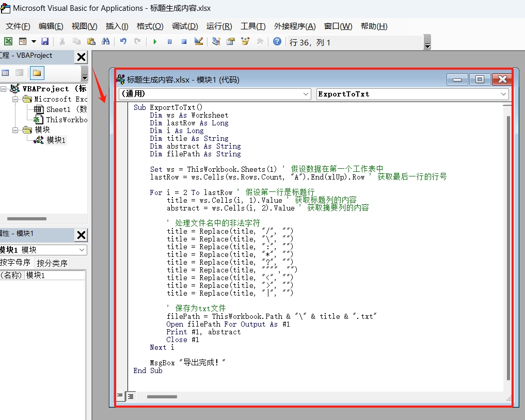Open the insert object dropdown arrow
Image resolution: width=525 pixels, height=420 pixels.
[34, 41]
